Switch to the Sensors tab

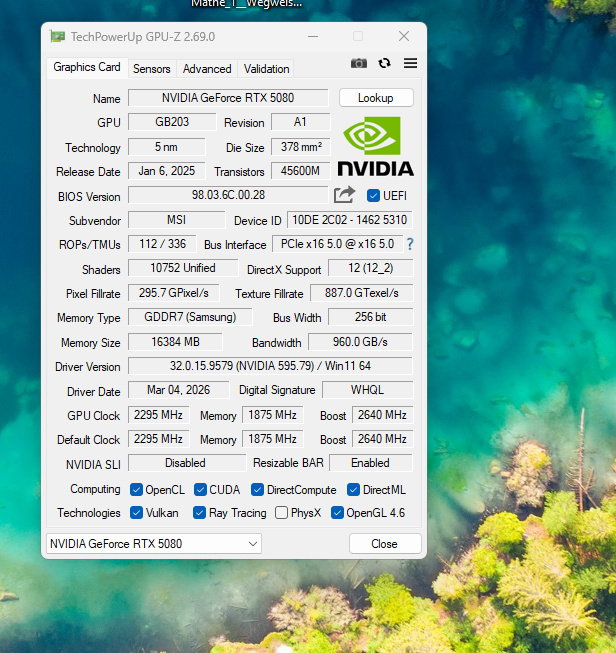point(152,69)
